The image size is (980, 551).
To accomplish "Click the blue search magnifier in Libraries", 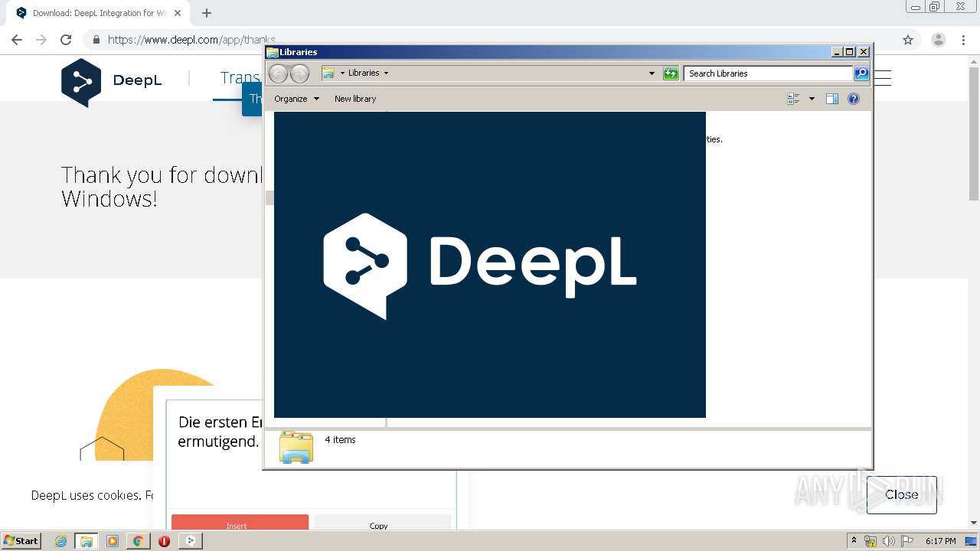I will [861, 73].
